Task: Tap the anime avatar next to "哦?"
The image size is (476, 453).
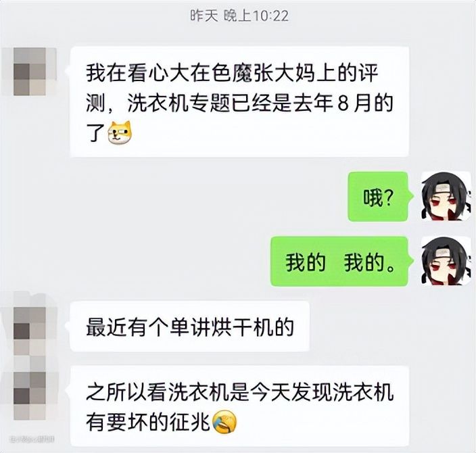Action: click(x=446, y=197)
